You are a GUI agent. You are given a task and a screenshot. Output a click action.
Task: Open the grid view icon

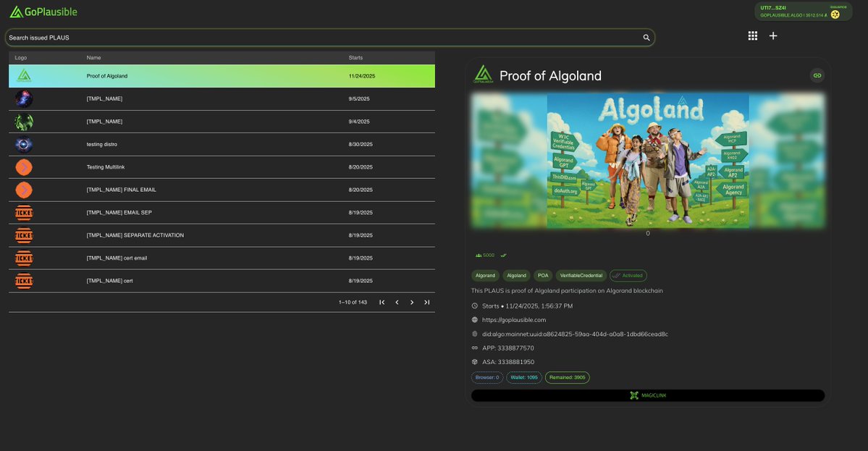click(753, 36)
